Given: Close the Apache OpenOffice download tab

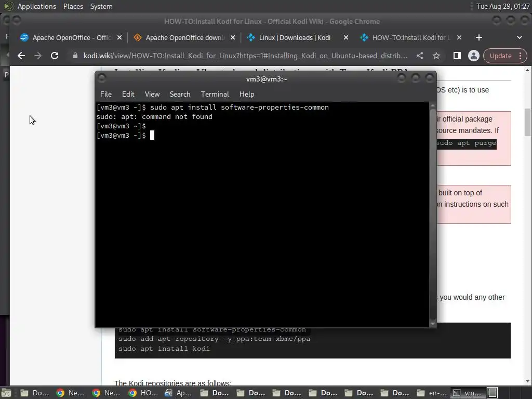Looking at the screenshot, I should [x=233, y=37].
